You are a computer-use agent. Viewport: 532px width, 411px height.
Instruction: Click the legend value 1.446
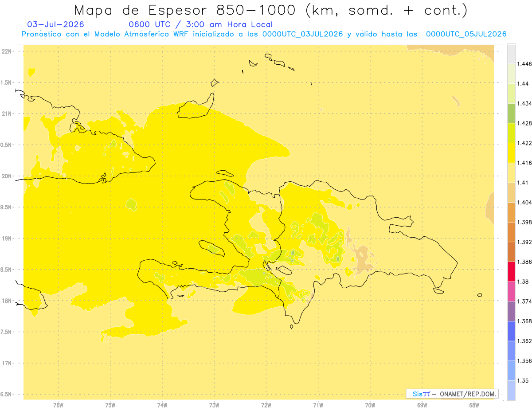524,64
